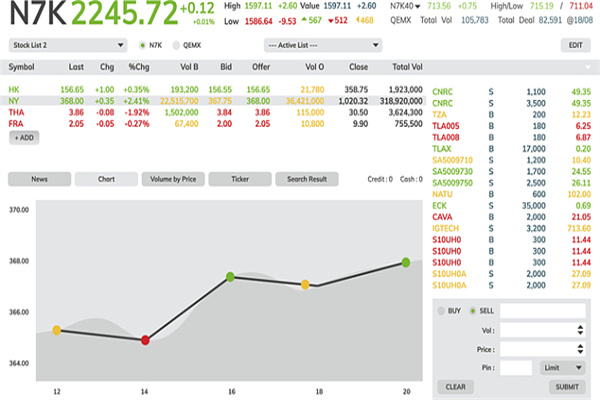Choose the BUY order option
This screenshot has width=600, height=400.
444,311
